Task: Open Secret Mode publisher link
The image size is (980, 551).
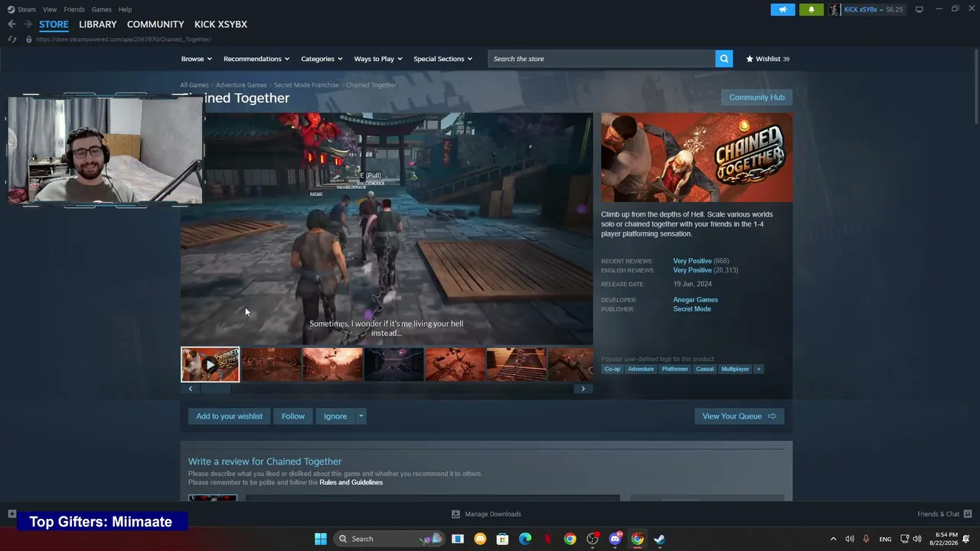Action: (x=692, y=309)
